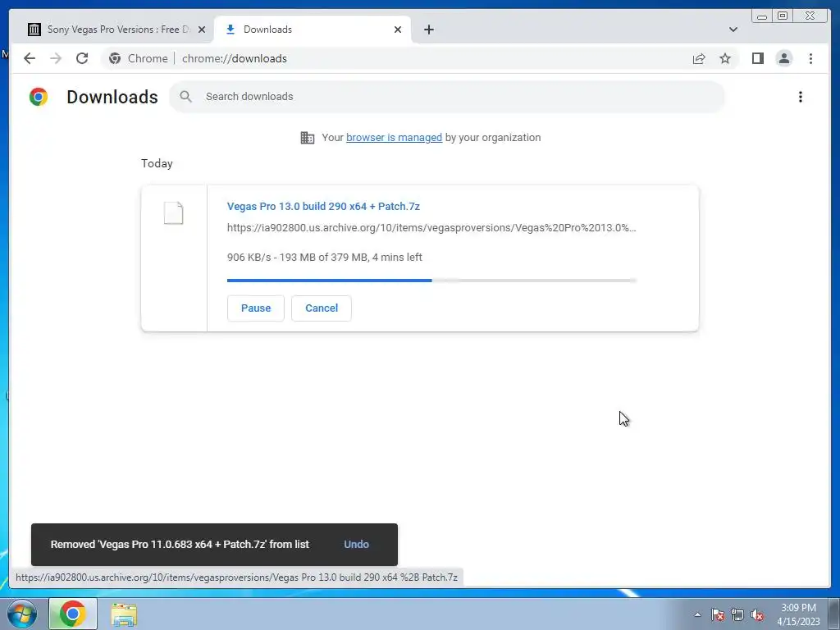Open the 'browser is managed' link
This screenshot has width=840, height=630.
(394, 138)
